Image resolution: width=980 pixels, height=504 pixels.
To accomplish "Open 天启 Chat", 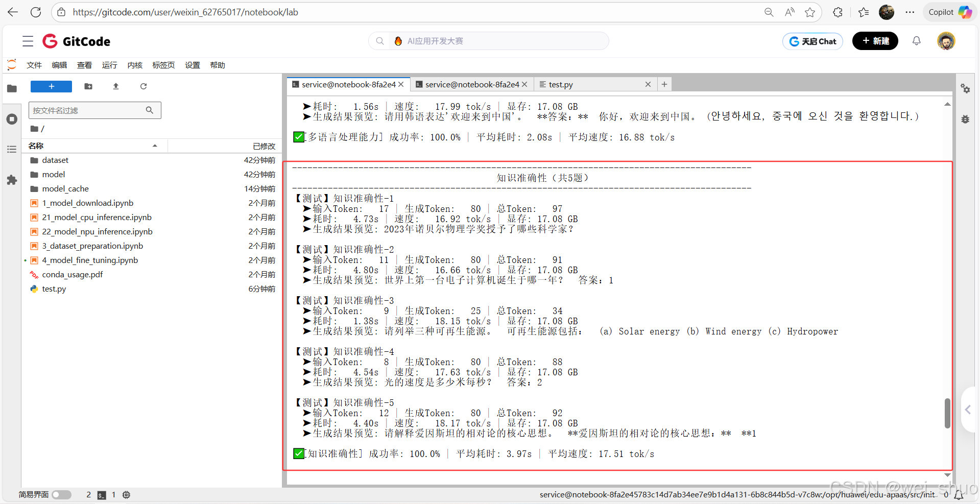I will pyautogui.click(x=812, y=41).
